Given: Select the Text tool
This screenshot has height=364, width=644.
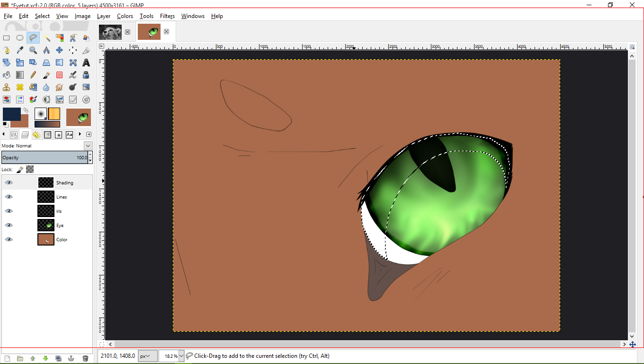Looking at the screenshot, I should point(86,62).
